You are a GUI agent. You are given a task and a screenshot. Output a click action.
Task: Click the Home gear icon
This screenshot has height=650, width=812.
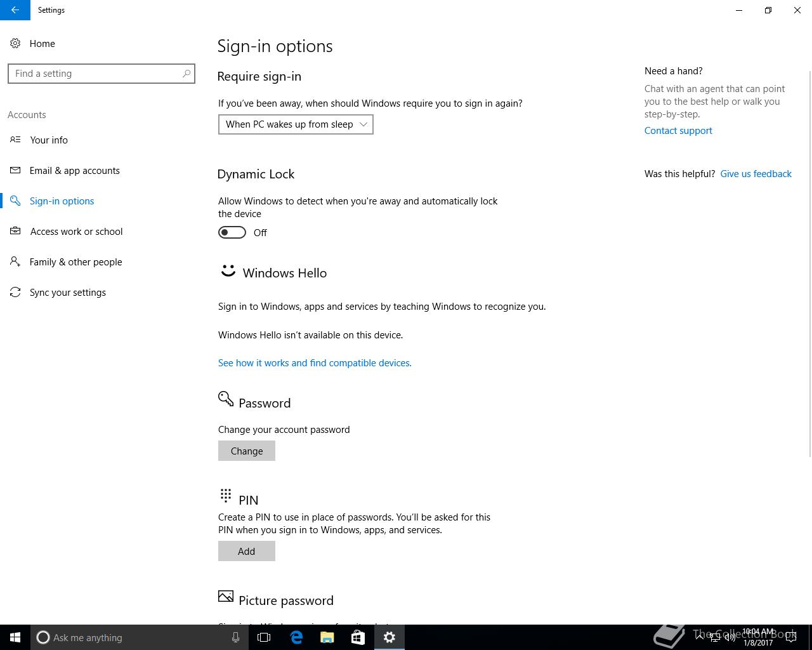pyautogui.click(x=15, y=43)
